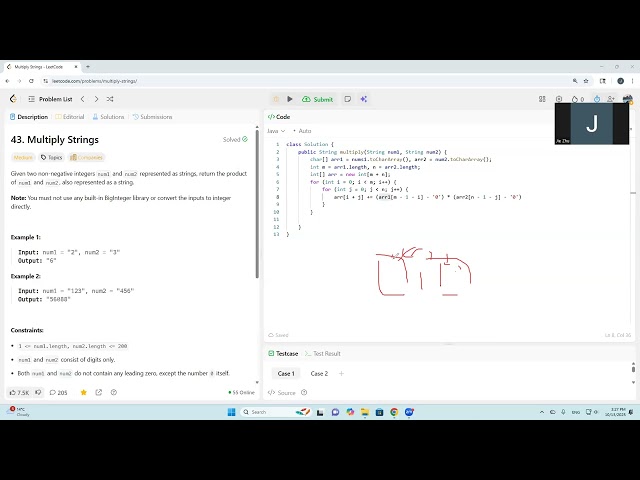This screenshot has height=480, width=640.
Task: Run the code with the play icon
Action: [x=290, y=99]
